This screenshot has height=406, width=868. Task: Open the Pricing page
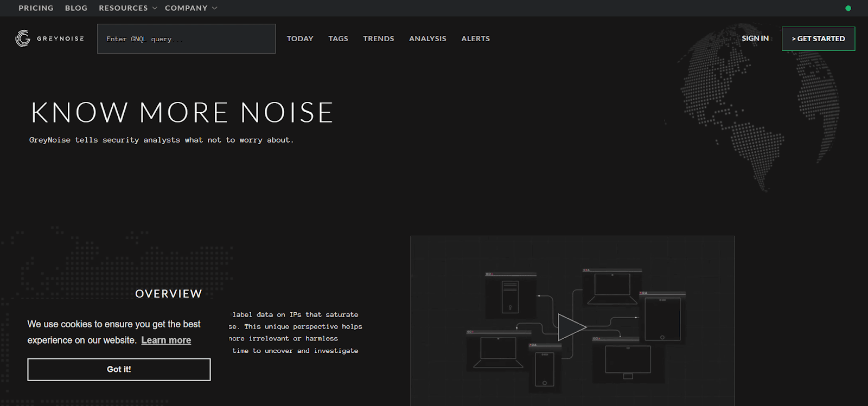(x=36, y=8)
